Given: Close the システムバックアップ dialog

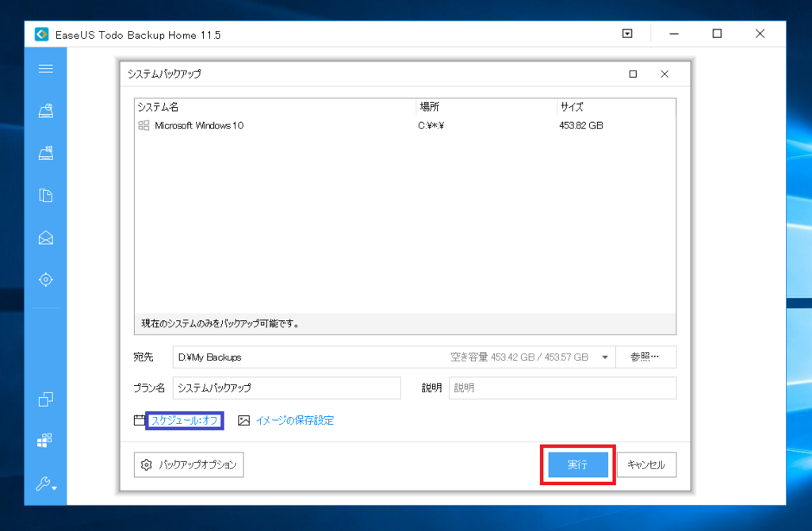Looking at the screenshot, I should 665,74.
